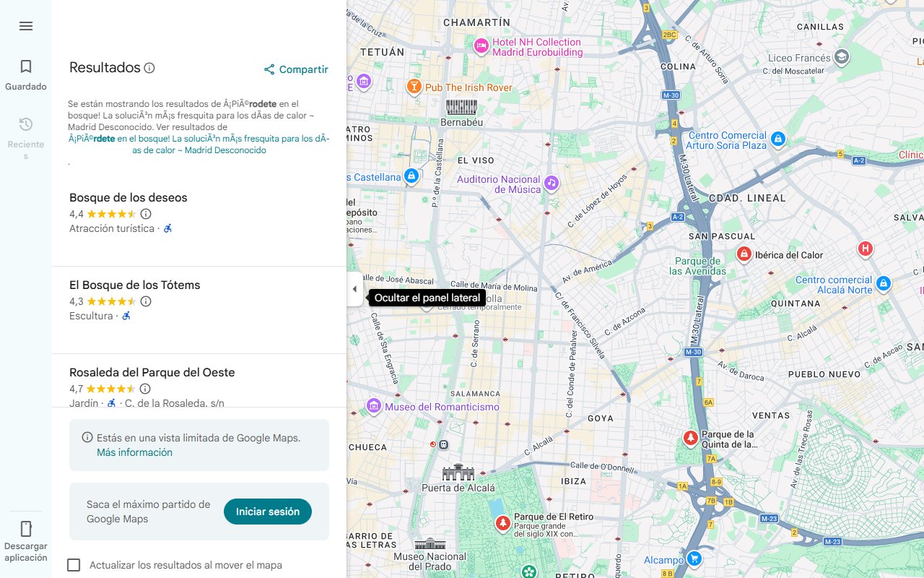Open Bosque de los deseos result
The height and width of the screenshot is (578, 924).
(128, 198)
